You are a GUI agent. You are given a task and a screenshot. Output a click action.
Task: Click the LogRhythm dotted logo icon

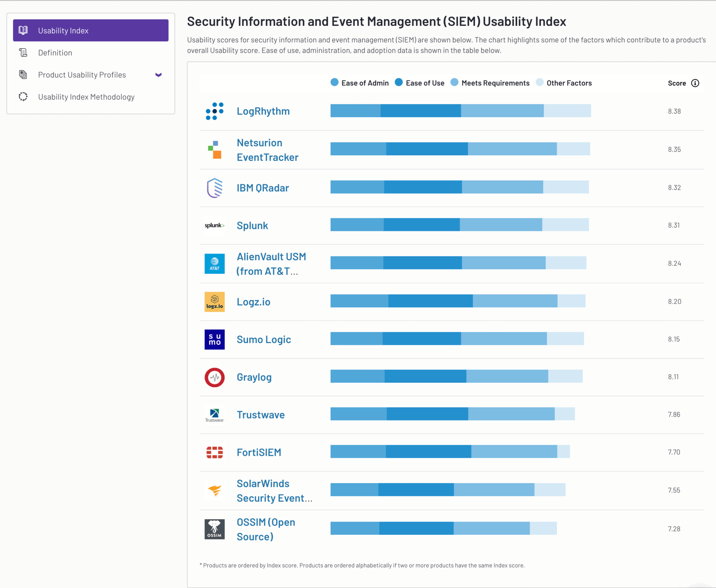pyautogui.click(x=214, y=111)
